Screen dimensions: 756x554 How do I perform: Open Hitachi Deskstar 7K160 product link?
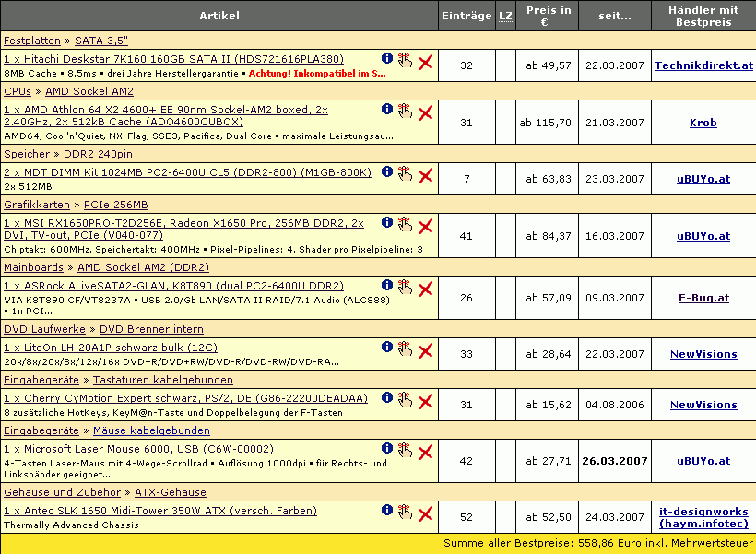(x=174, y=59)
